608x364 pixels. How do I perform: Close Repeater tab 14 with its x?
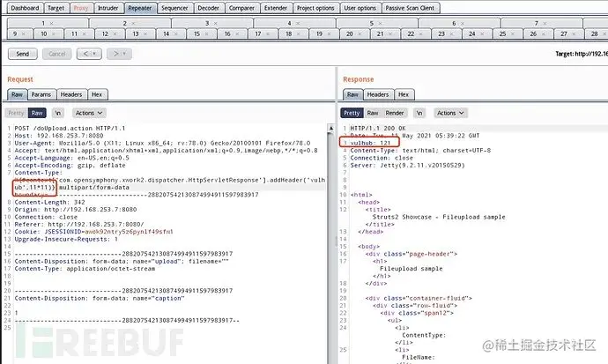tap(176, 34)
